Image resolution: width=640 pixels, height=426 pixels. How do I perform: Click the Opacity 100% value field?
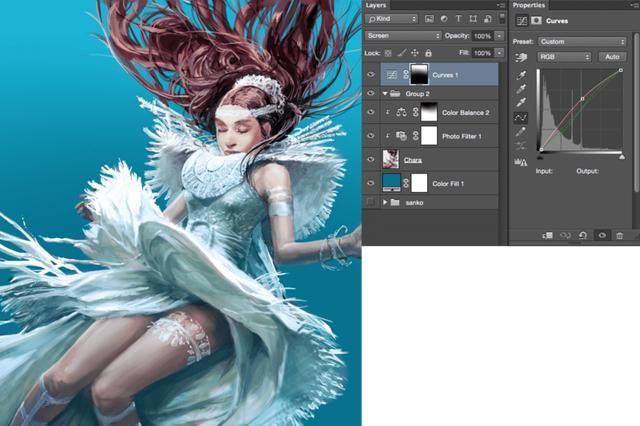tap(483, 36)
